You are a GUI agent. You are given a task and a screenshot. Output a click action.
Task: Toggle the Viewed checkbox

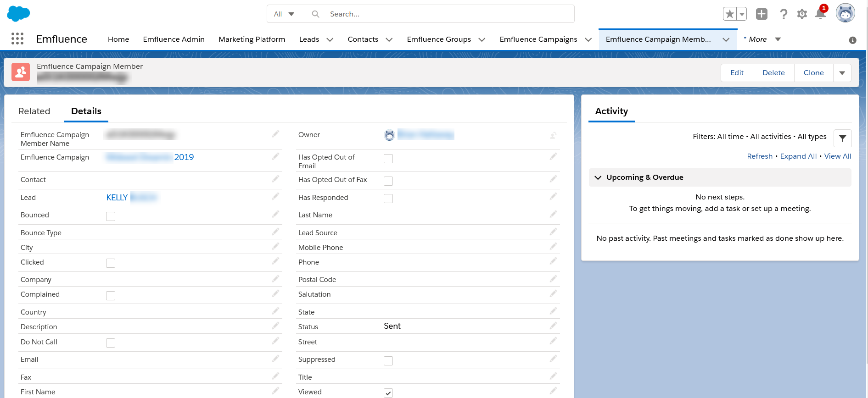(x=388, y=392)
